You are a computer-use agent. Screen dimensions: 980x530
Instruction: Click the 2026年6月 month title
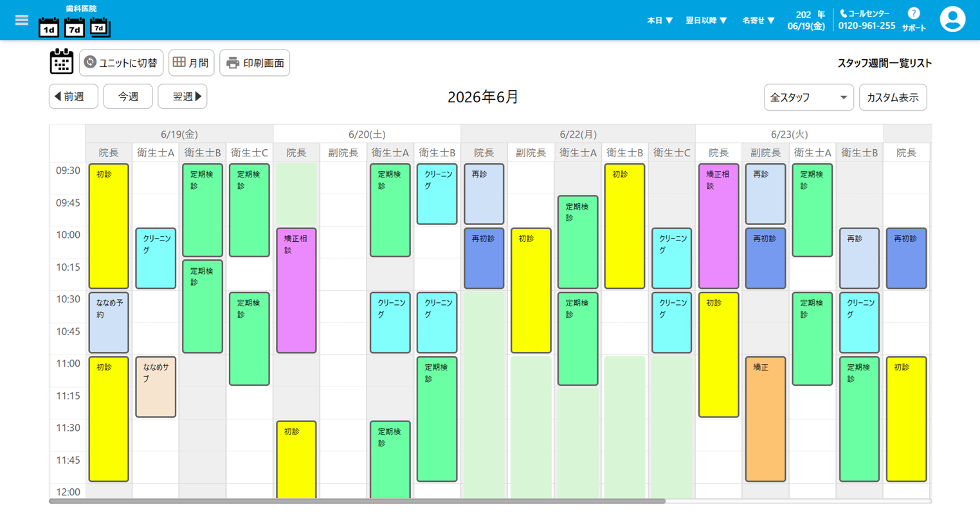483,96
